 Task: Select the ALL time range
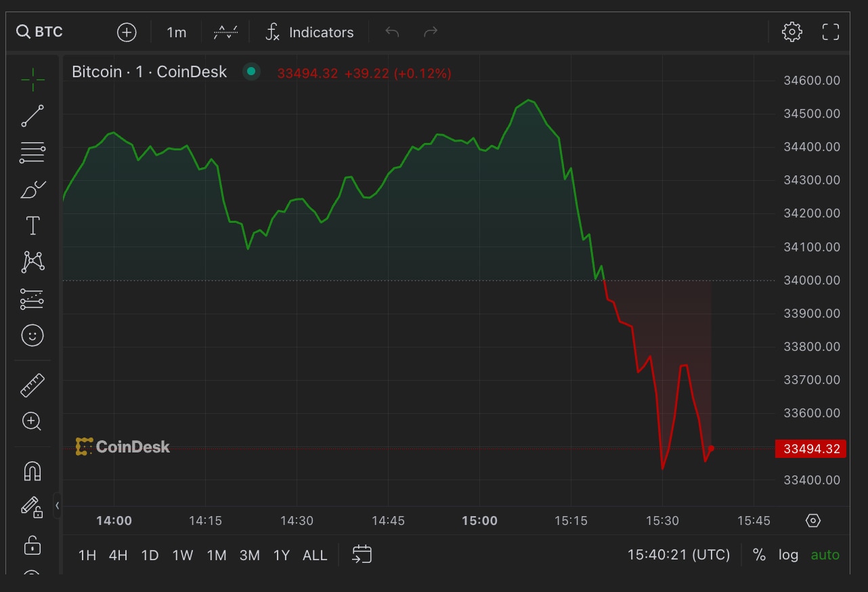click(x=315, y=554)
